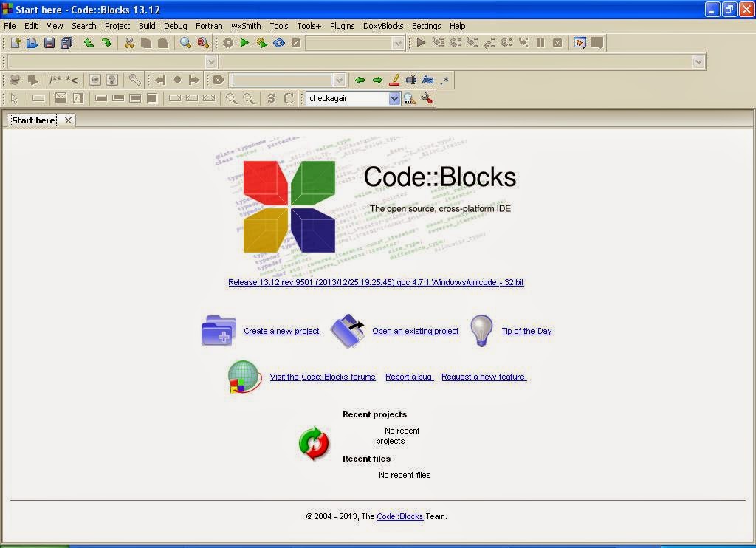Open the File menu
756x548 pixels.
[10, 26]
